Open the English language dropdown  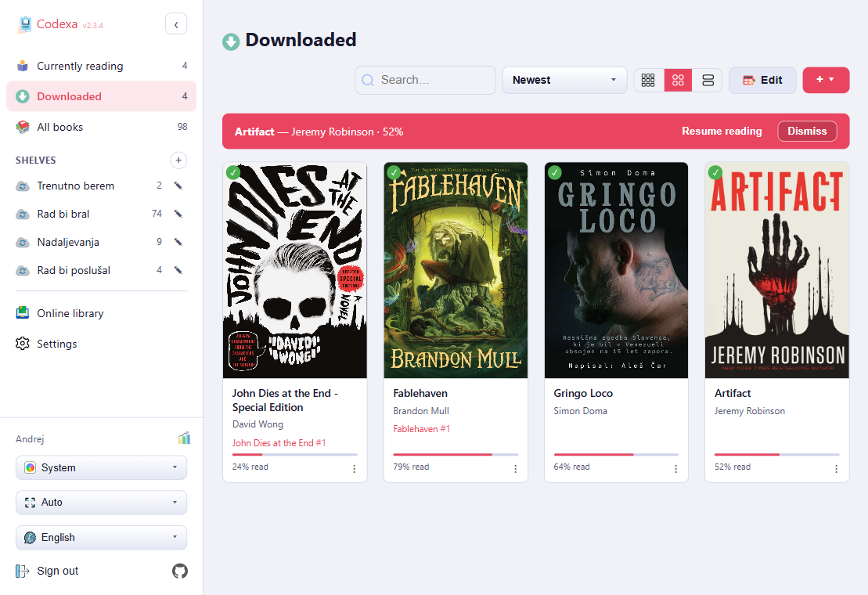pyautogui.click(x=101, y=537)
